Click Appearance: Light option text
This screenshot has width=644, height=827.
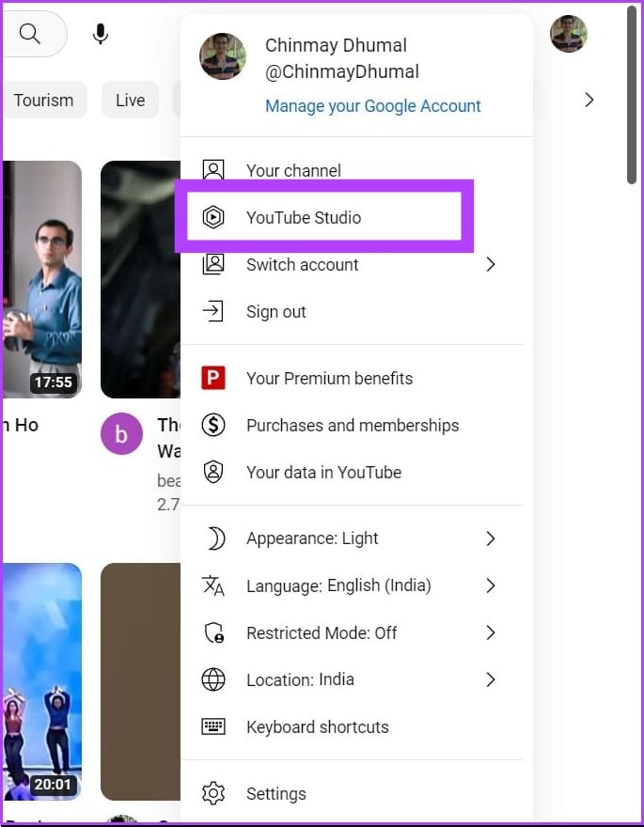tap(312, 538)
